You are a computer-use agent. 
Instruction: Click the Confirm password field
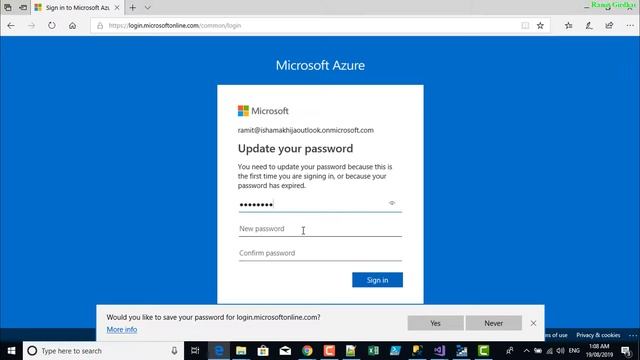(x=320, y=253)
